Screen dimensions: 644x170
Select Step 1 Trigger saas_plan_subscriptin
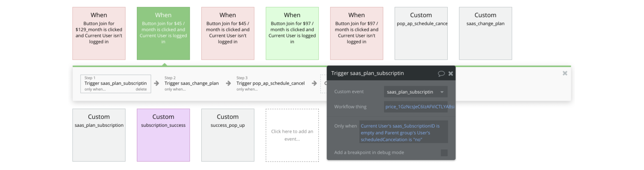pyautogui.click(x=115, y=84)
